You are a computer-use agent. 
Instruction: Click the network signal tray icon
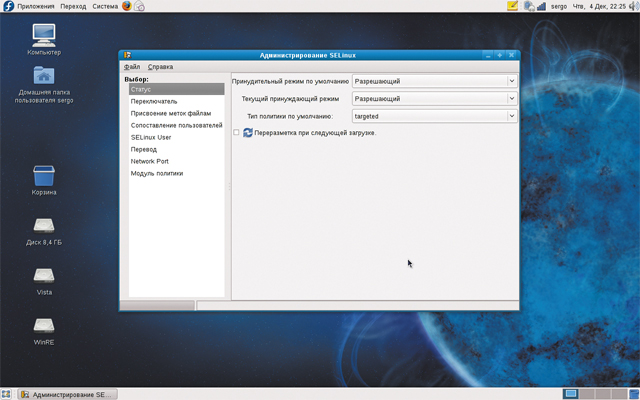tap(541, 6)
